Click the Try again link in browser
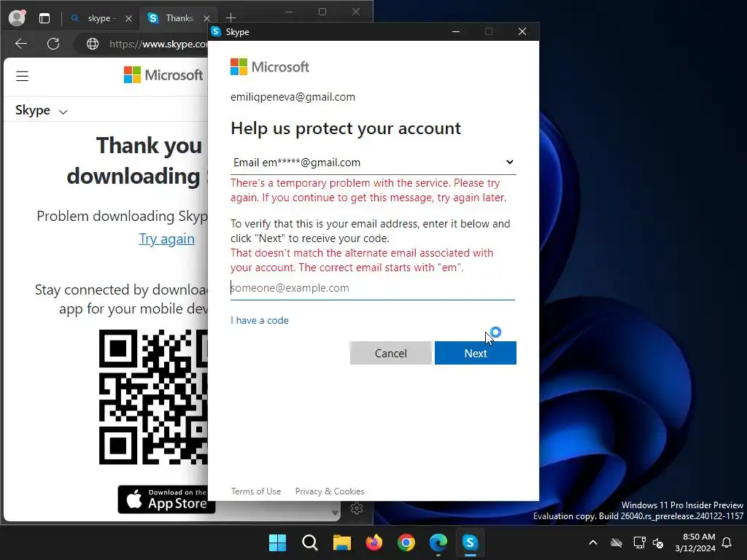This screenshot has height=560, width=747. pyautogui.click(x=166, y=238)
